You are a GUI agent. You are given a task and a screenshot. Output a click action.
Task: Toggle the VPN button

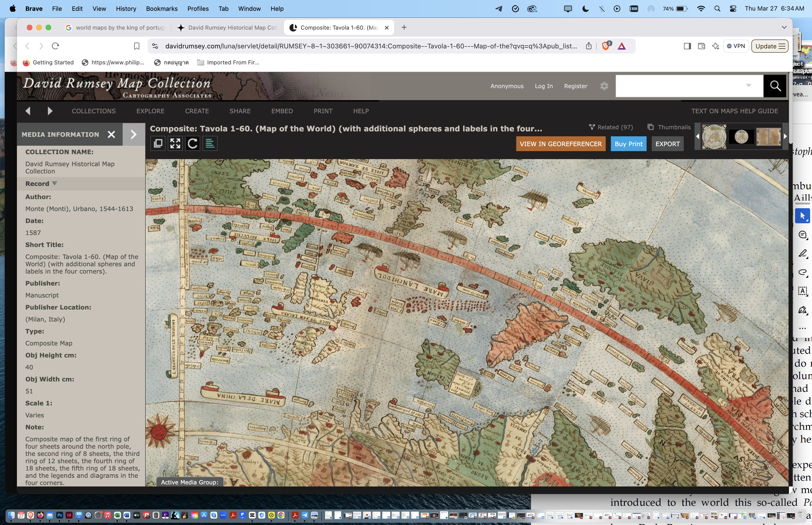click(736, 46)
